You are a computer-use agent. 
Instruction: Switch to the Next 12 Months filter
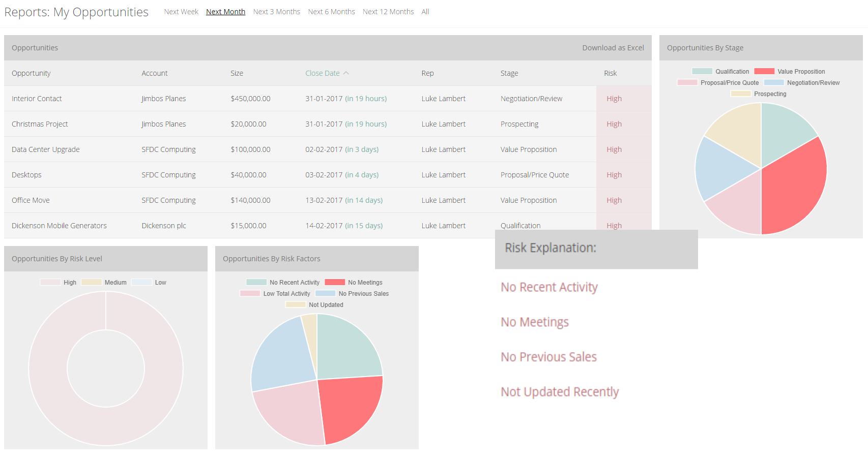(388, 12)
